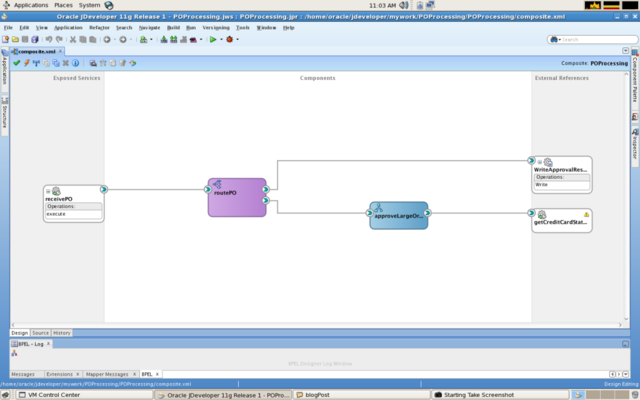Image resolution: width=640 pixels, height=400 pixels.
Task: Click the Save toolbar icon
Action: coord(25,40)
